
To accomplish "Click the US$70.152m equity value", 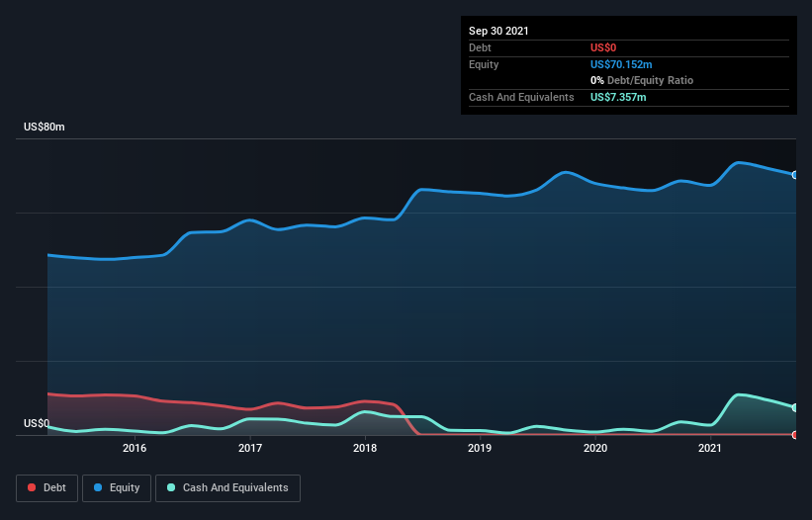I will (x=621, y=64).
